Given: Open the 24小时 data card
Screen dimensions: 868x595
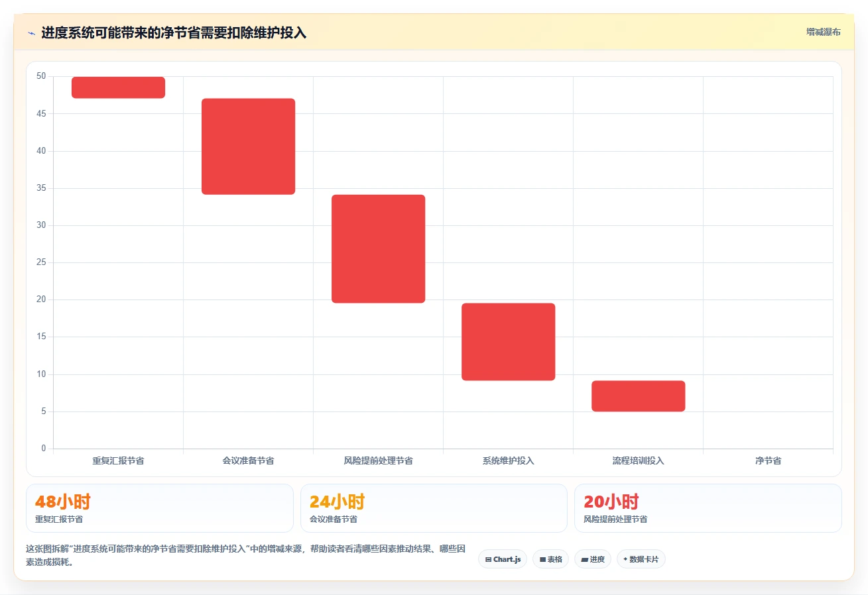Looking at the screenshot, I should tap(434, 508).
